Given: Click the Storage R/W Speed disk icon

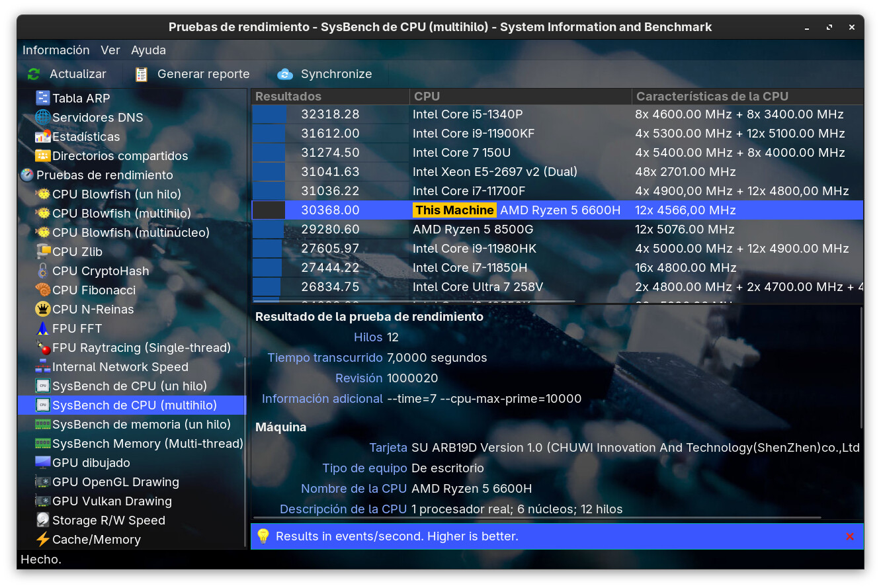Looking at the screenshot, I should point(43,521).
